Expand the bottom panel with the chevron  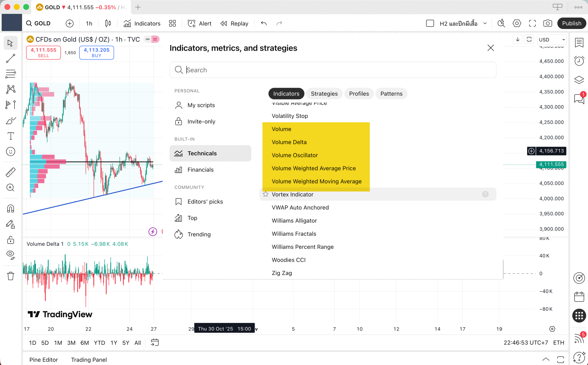click(546, 359)
